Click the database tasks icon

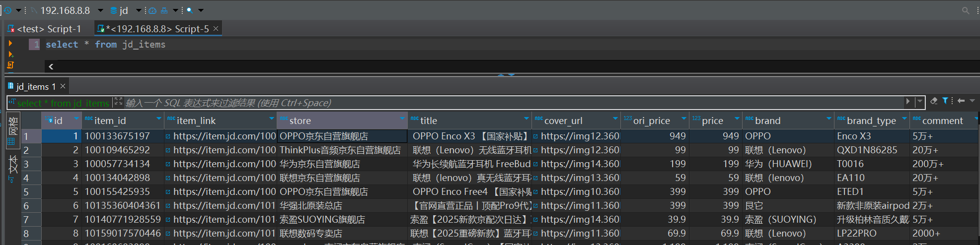tap(164, 10)
